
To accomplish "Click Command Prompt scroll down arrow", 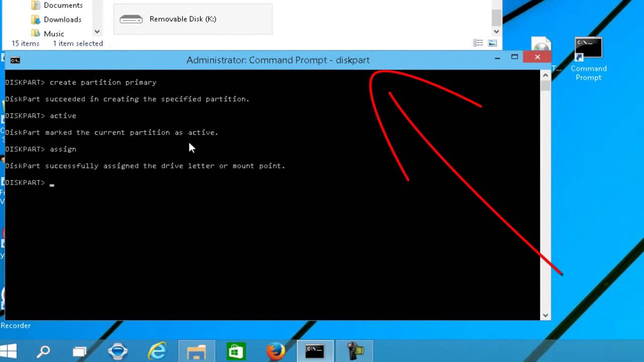I will pyautogui.click(x=545, y=315).
